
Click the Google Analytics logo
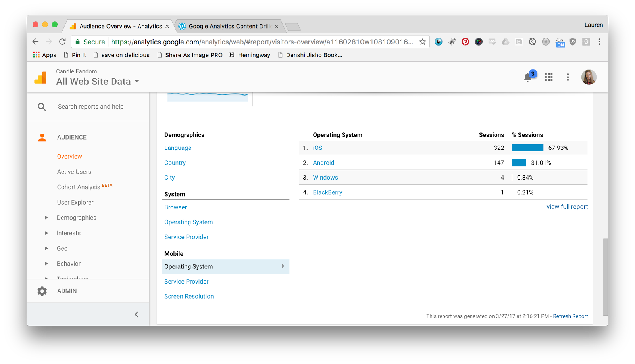coord(40,78)
